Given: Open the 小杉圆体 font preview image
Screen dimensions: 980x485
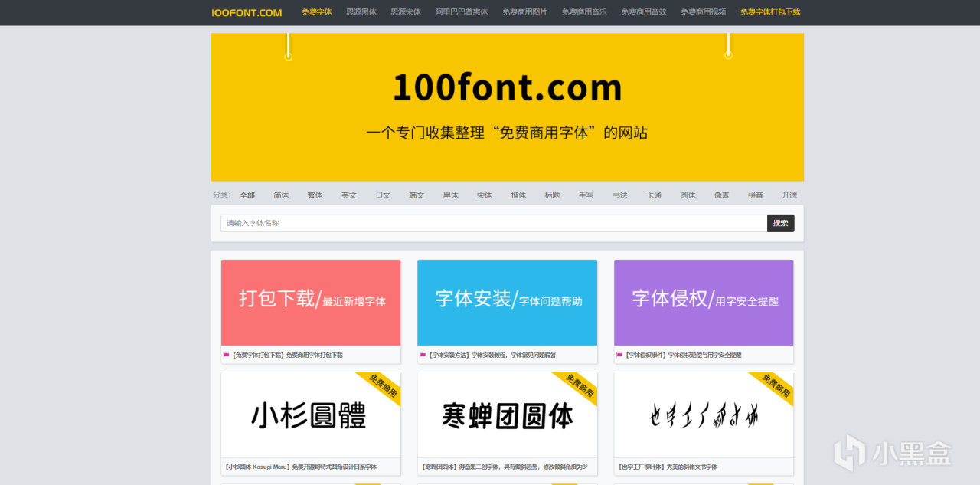Looking at the screenshot, I should (x=311, y=415).
